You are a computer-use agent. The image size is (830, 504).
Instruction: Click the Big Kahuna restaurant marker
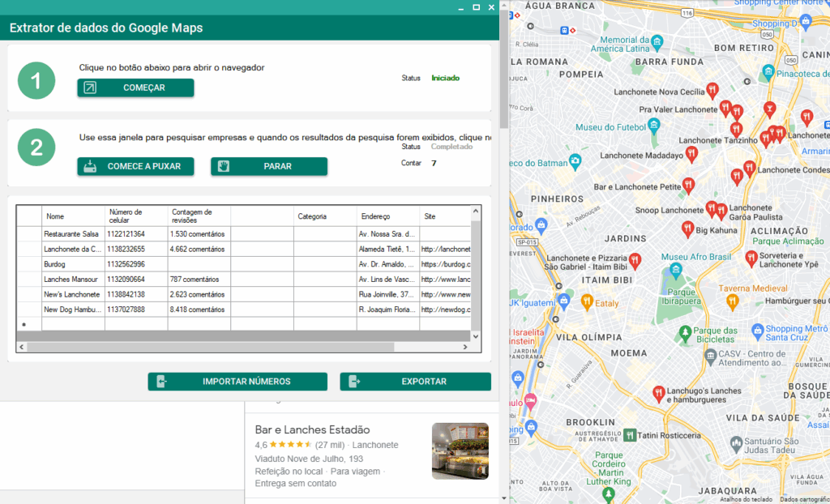click(687, 229)
